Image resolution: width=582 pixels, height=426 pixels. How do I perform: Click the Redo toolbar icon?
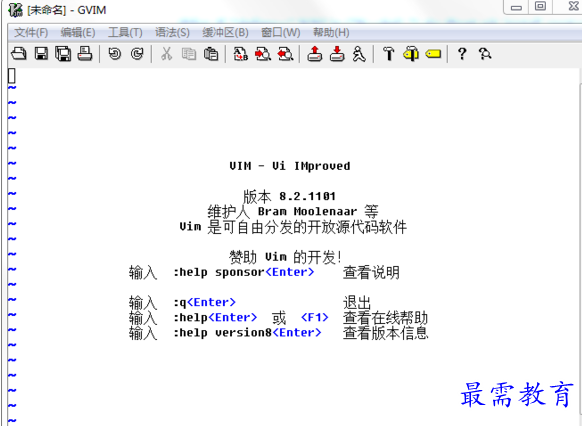[x=137, y=54]
